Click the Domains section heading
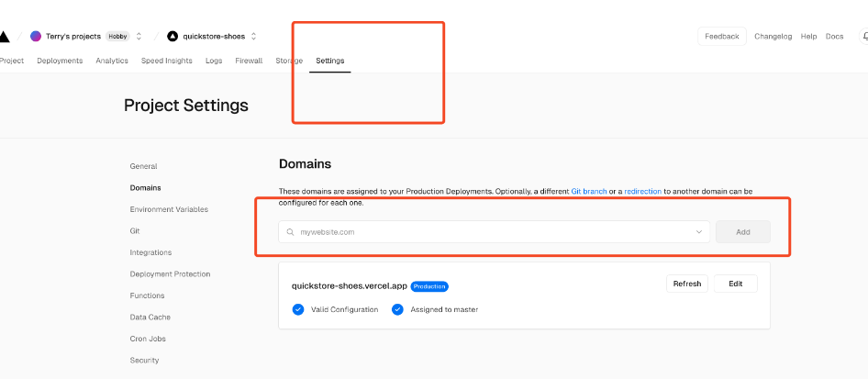The image size is (868, 379). [x=305, y=163]
